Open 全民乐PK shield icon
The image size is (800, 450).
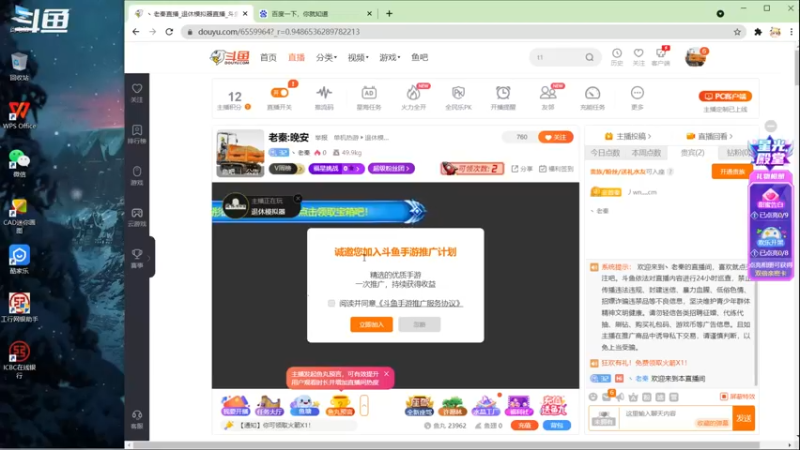(458, 97)
